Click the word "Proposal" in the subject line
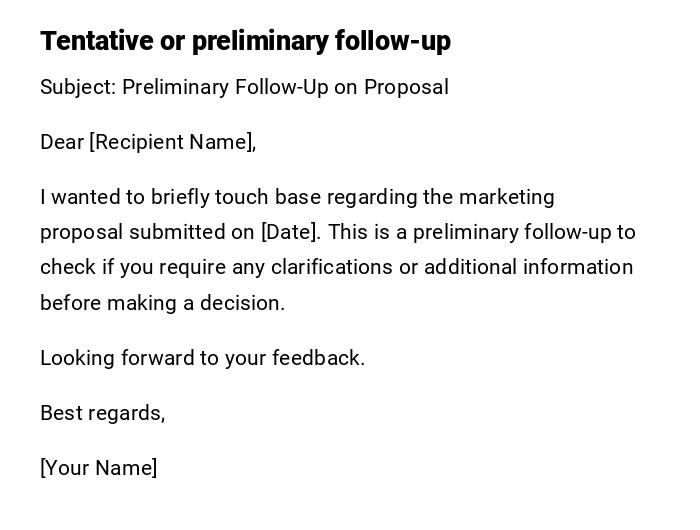The image size is (700, 530). coord(406,87)
